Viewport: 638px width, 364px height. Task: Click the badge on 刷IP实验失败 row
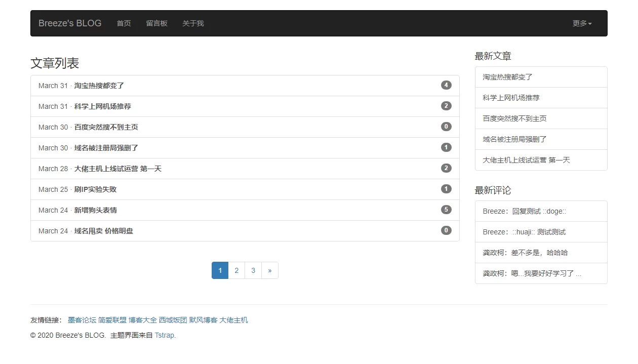446,189
